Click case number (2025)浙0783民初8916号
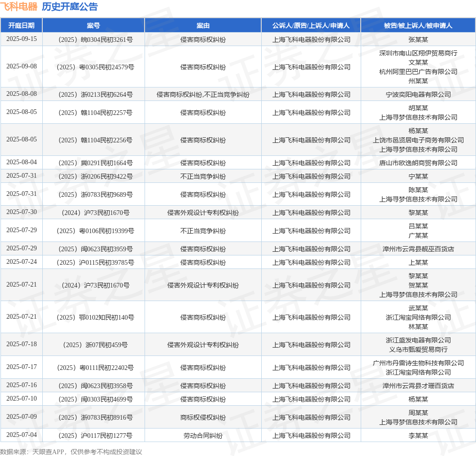This screenshot has width=476, height=456. pyautogui.click(x=95, y=417)
